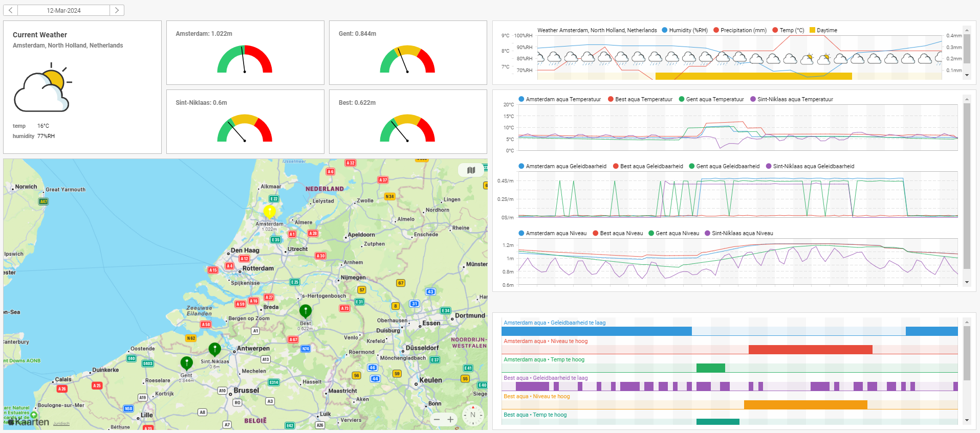Toggle Gent aqua Geleidbaarheid series
Image resolution: width=980 pixels, height=433 pixels.
click(x=724, y=166)
